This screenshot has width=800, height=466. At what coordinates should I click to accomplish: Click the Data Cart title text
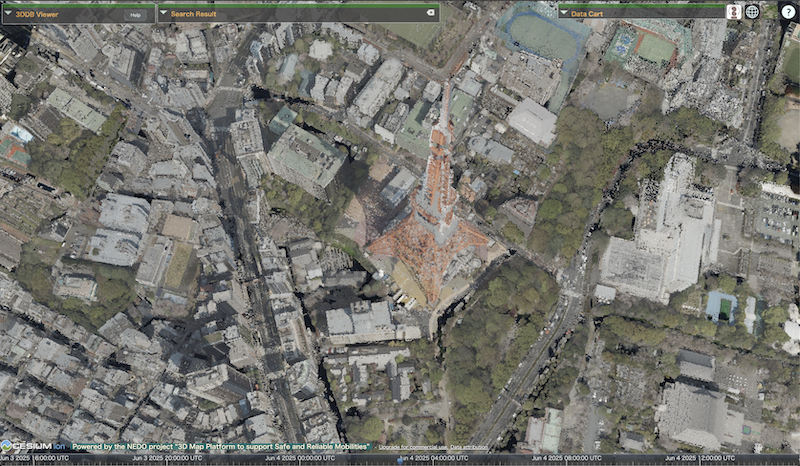coord(587,14)
